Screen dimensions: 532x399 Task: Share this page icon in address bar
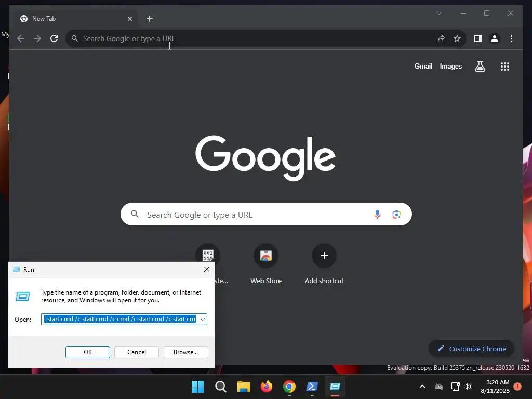point(441,38)
